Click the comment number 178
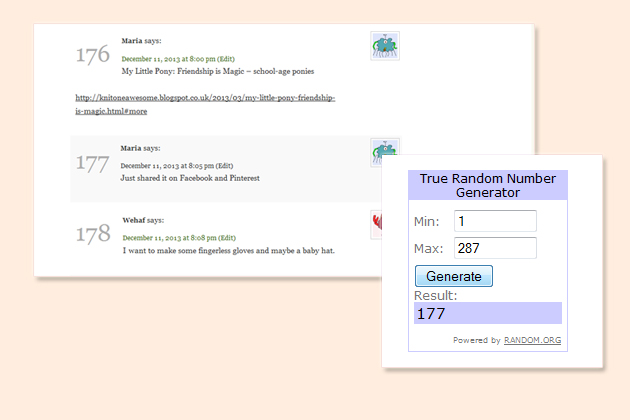 click(93, 234)
